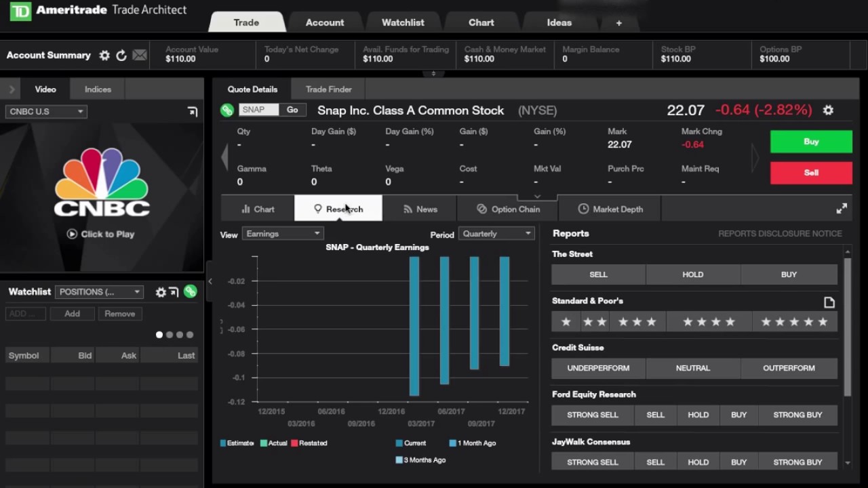Open the CNBC U.S channel dropdown
Image resolution: width=868 pixels, height=488 pixels.
point(46,112)
